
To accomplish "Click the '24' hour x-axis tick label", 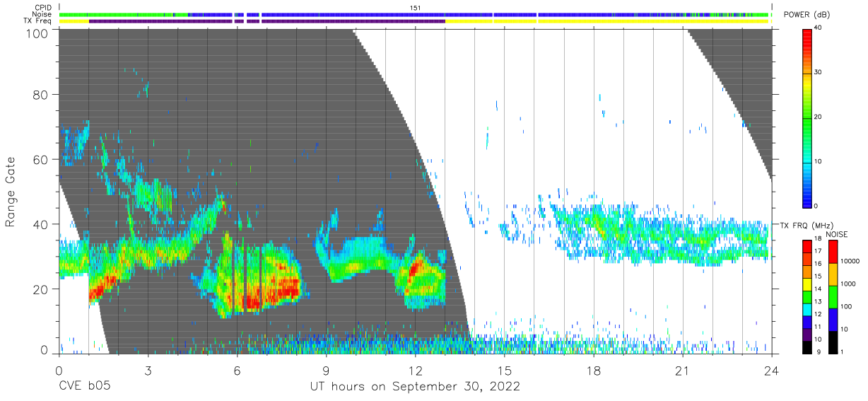I will pos(772,370).
